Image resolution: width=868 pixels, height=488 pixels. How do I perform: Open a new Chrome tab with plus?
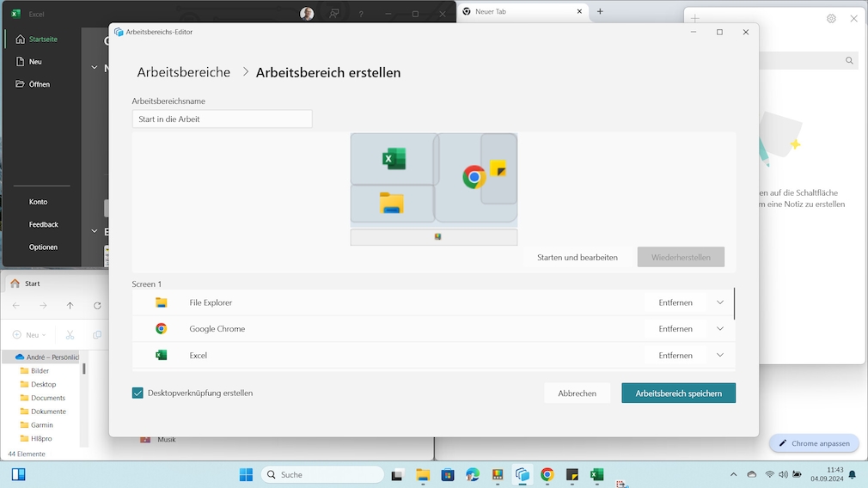pos(600,11)
